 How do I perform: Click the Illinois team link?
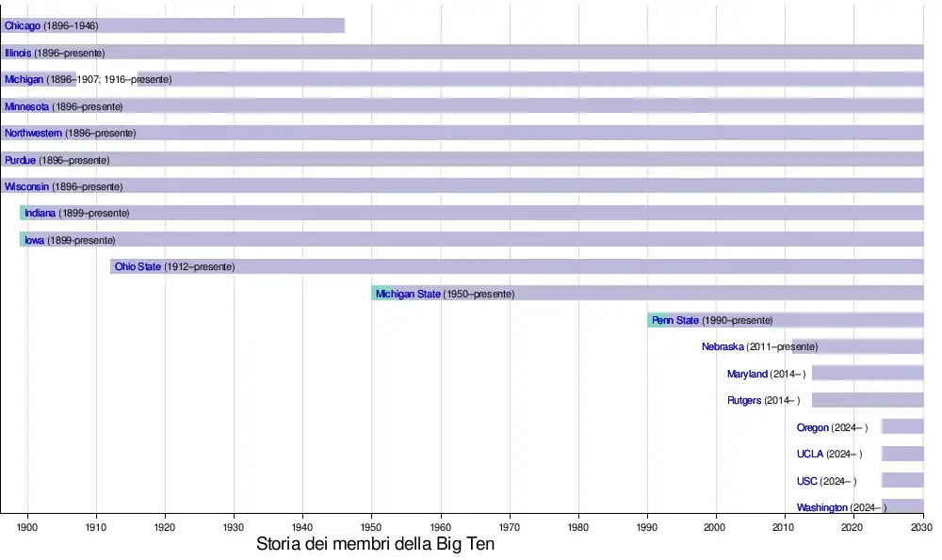(18, 53)
